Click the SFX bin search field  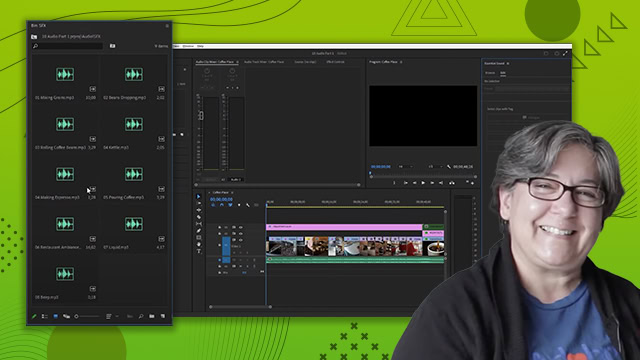(68, 46)
